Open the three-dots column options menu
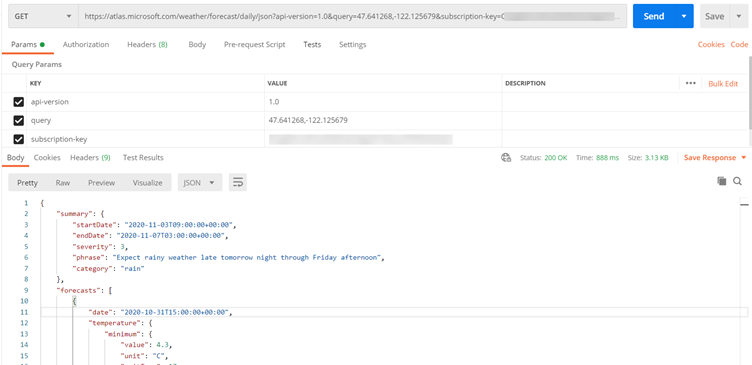Image resolution: width=752 pixels, height=365 pixels. [x=691, y=83]
